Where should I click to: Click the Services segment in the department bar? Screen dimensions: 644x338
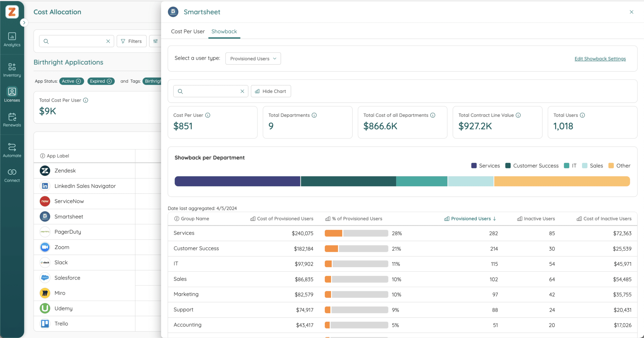click(237, 181)
